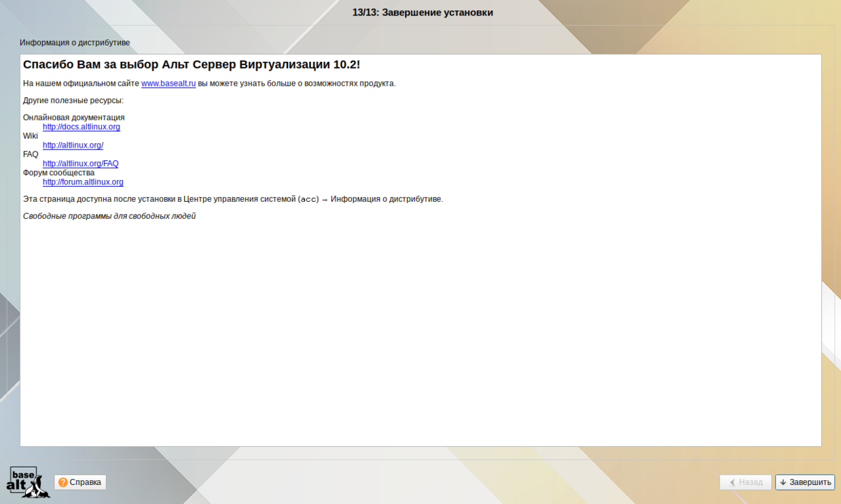This screenshot has height=504, width=841.
Task: Click the Спасибо Вам за выбор heading
Action: tap(191, 65)
